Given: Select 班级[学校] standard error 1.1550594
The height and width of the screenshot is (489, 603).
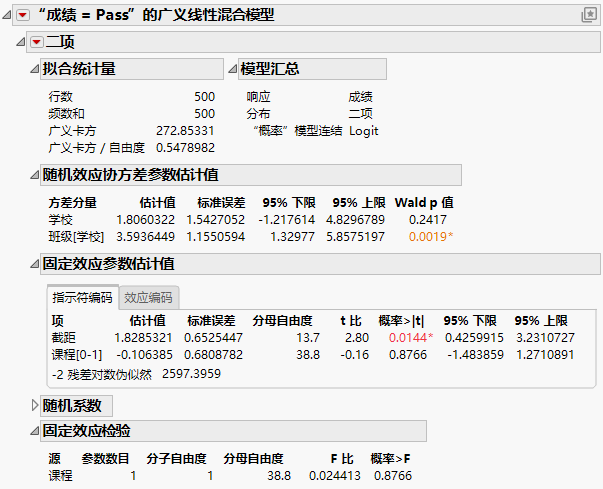Looking at the screenshot, I should point(216,237).
